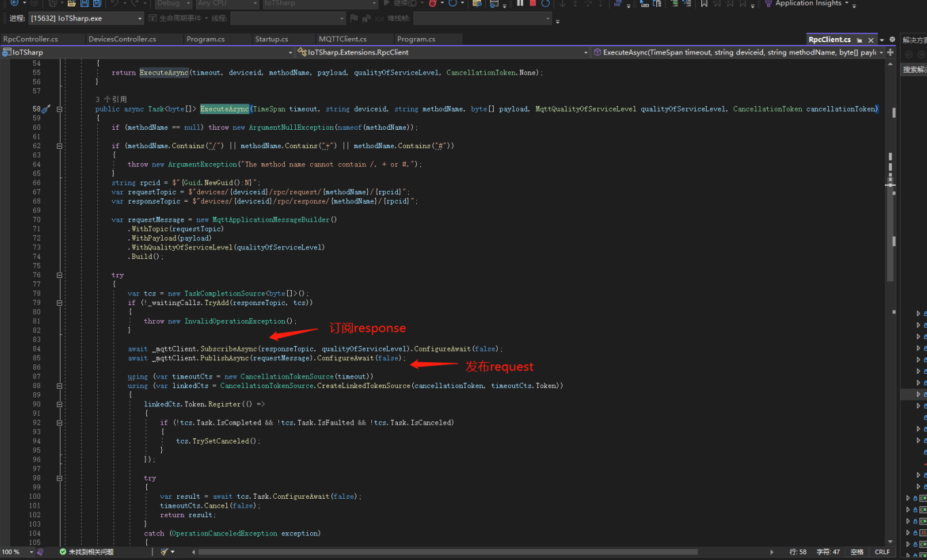This screenshot has width=927, height=560.
Task: Select the Step Into debugging icon
Action: (x=562, y=4)
